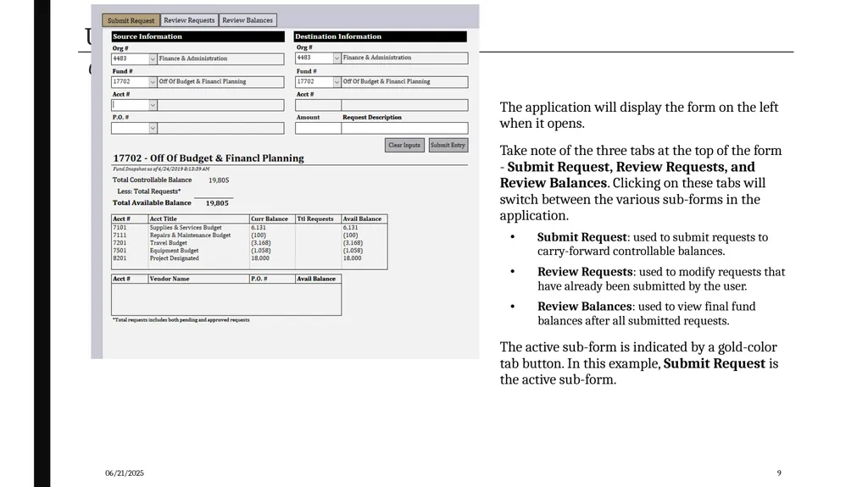The height and width of the screenshot is (487, 868).
Task: Click the Total Controllable Balance label
Action: [153, 180]
